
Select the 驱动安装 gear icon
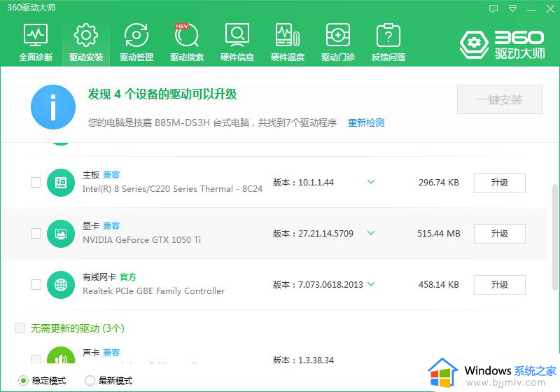tap(86, 43)
